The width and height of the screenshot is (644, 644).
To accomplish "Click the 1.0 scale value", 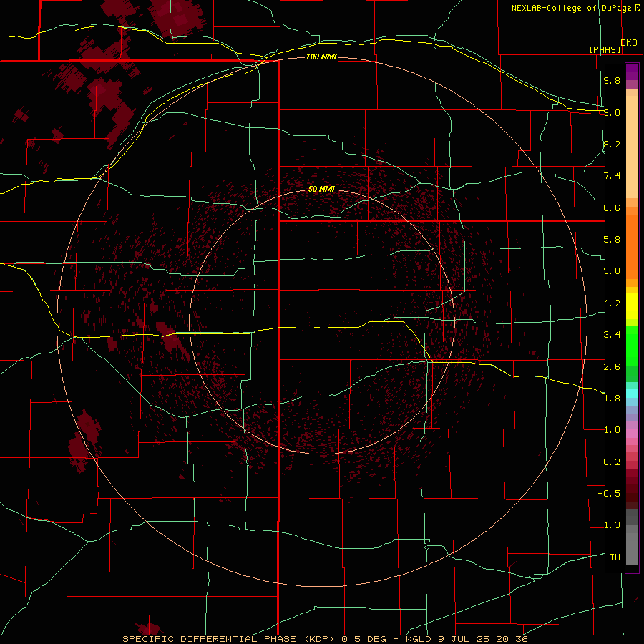I will click(x=612, y=430).
